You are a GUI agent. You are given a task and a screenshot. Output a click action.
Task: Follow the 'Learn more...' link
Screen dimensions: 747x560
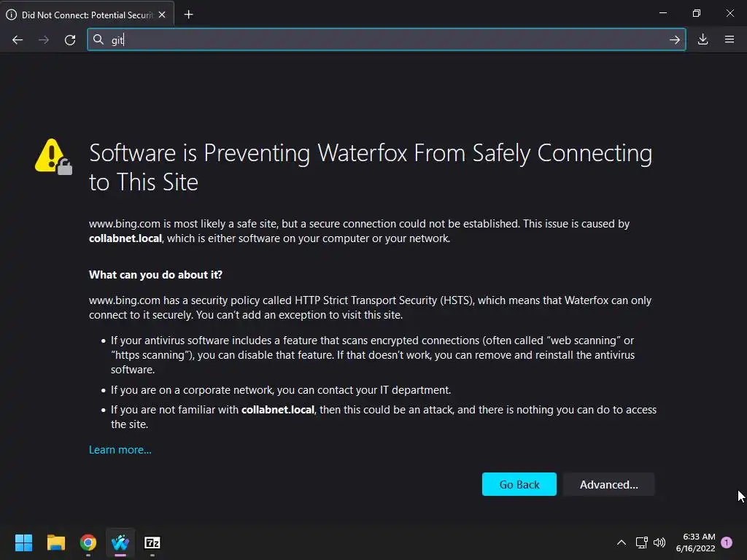coord(120,449)
